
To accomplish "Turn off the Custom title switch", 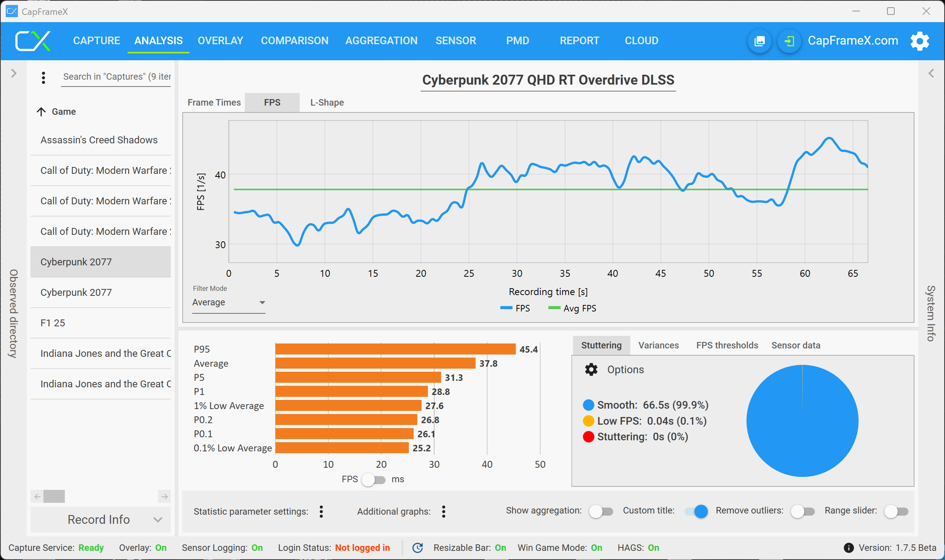I will [x=696, y=511].
